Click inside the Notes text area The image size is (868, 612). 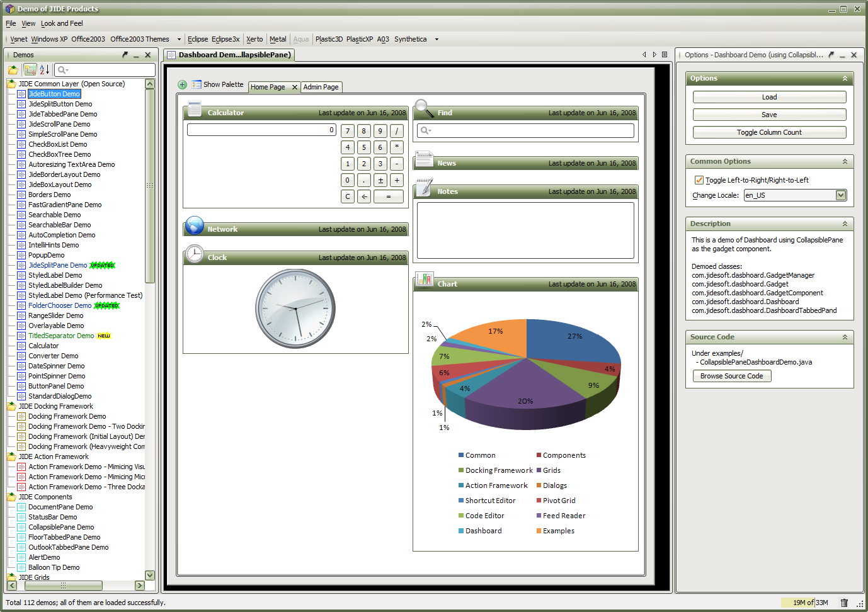tap(525, 230)
